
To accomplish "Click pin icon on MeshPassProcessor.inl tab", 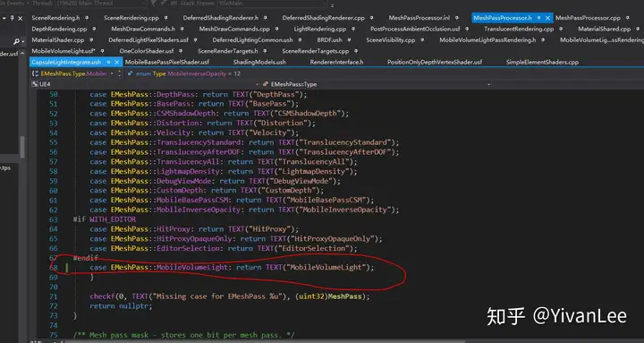I will point(457,18).
